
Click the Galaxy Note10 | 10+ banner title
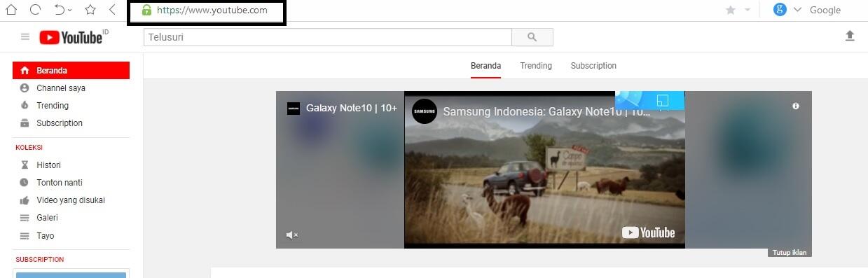(352, 108)
